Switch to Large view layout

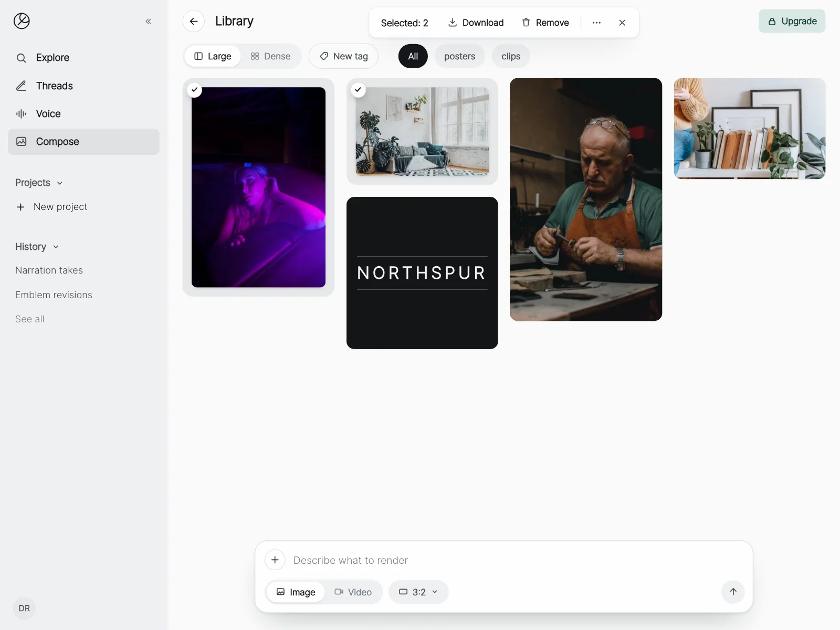[x=213, y=56]
